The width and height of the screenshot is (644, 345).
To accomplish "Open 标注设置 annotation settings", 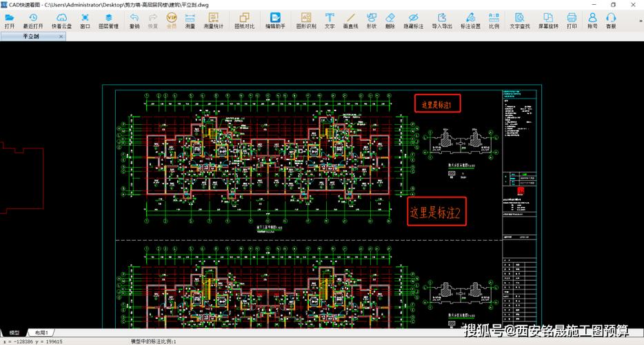I will click(470, 21).
